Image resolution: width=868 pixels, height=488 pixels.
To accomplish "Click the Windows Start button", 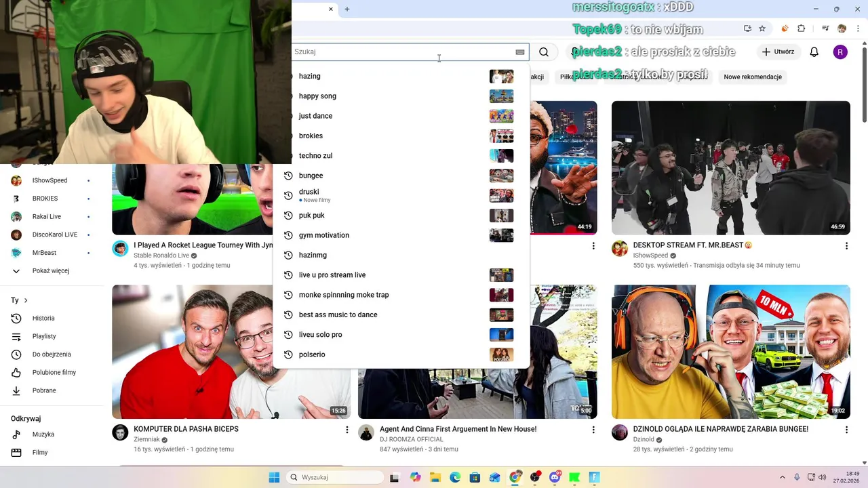I will click(274, 477).
